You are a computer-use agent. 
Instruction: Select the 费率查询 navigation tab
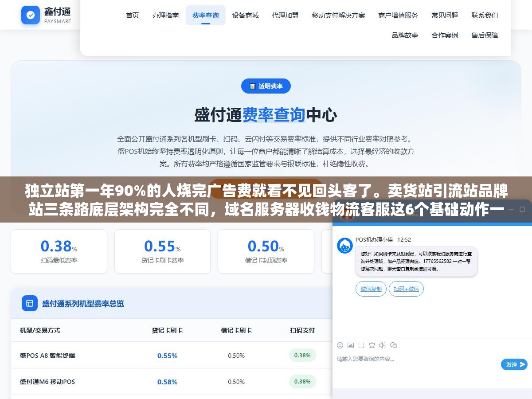pyautogui.click(x=205, y=15)
